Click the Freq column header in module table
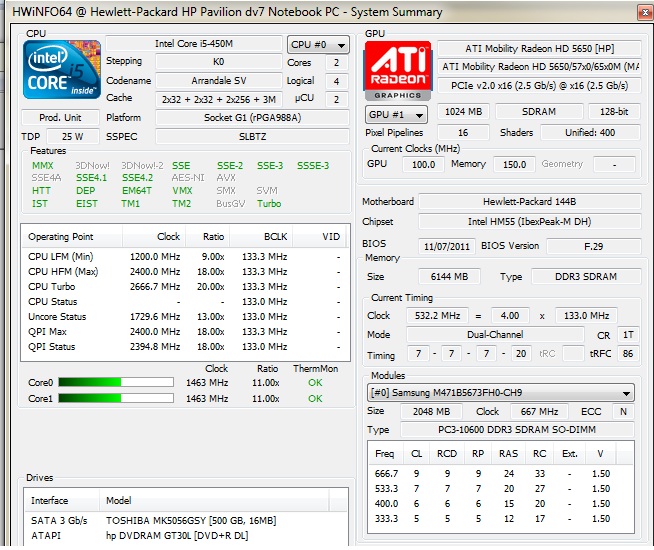Screen dimensions: 654x550 (x=385, y=453)
